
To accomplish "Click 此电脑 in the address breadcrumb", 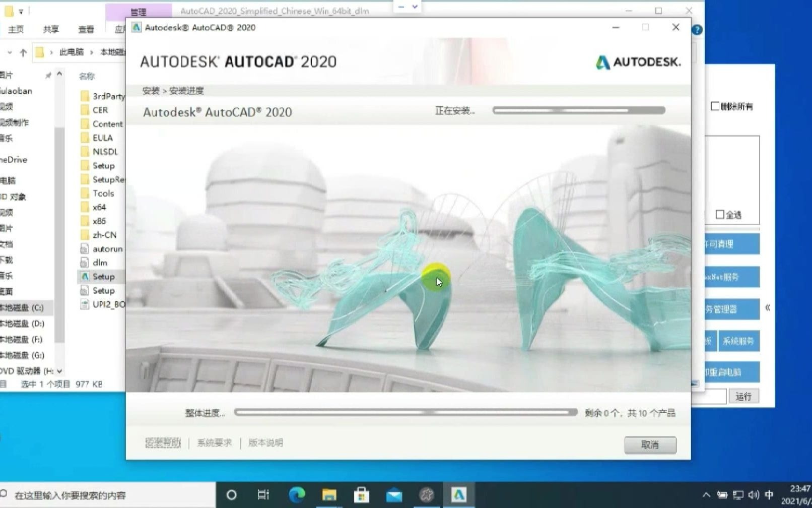I will coord(72,52).
